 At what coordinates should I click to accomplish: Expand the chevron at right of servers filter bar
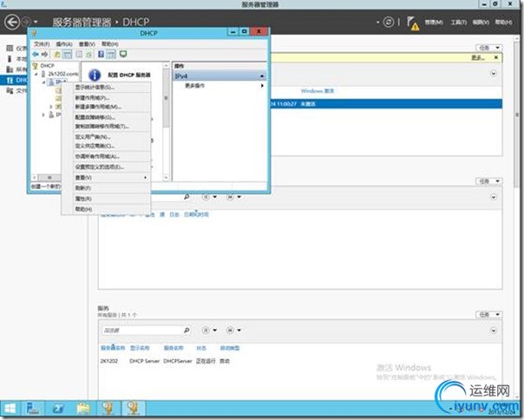pos(494,73)
